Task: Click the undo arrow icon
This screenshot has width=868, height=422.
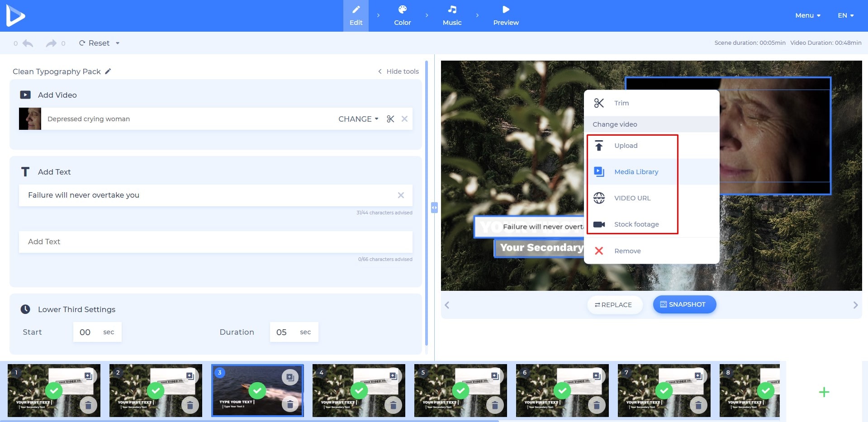Action: [x=28, y=43]
